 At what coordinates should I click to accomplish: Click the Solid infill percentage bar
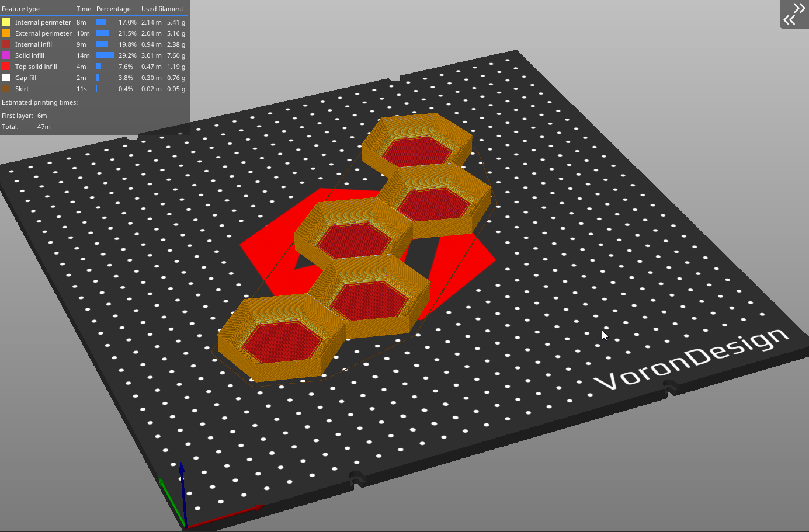[x=105, y=55]
